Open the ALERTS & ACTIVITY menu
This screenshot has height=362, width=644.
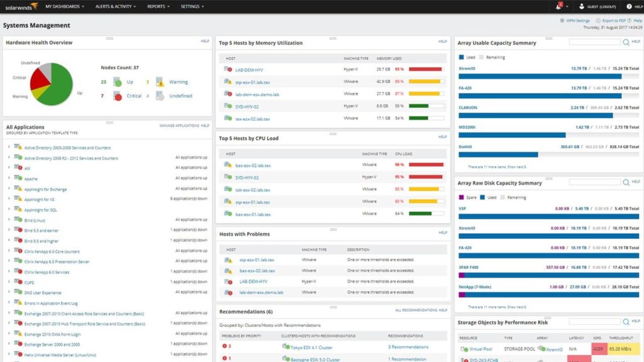(x=114, y=6)
